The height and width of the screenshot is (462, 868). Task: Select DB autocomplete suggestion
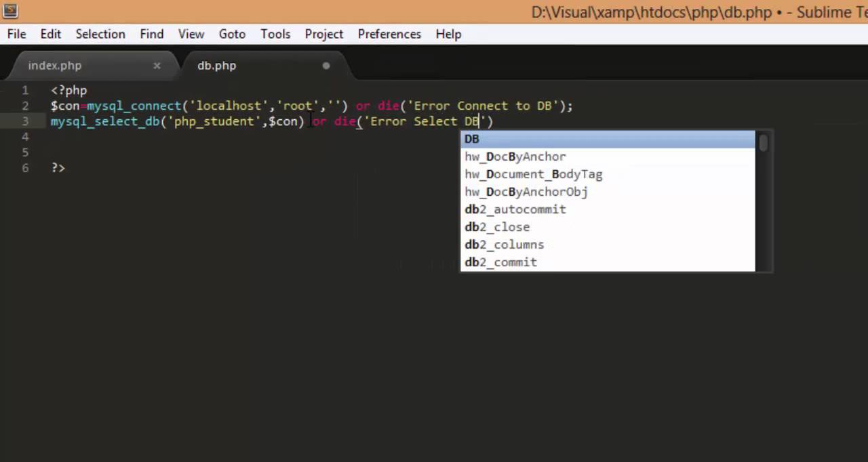click(608, 139)
